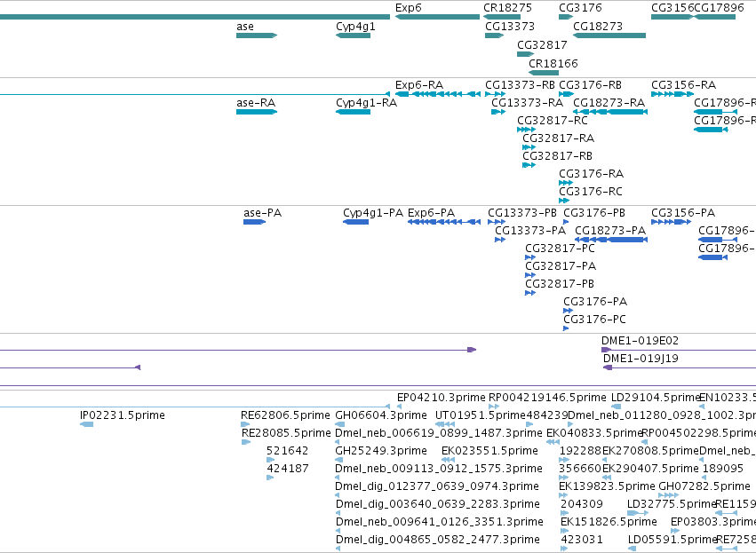Image resolution: width=756 pixels, height=553 pixels.
Task: Click the 521642 EST label
Action: 287,451
